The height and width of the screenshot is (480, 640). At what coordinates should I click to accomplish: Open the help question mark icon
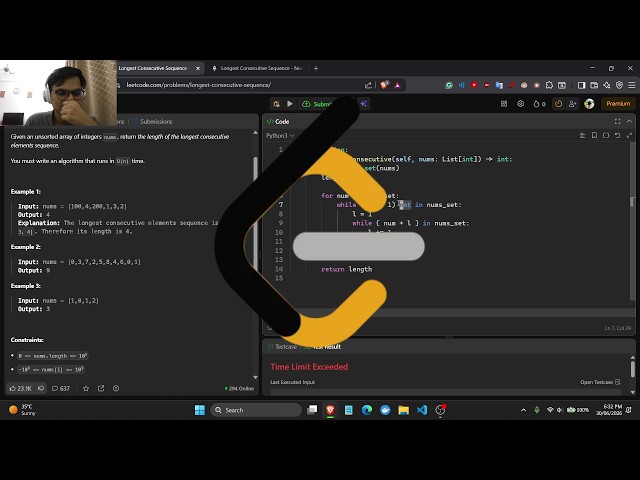click(x=116, y=388)
